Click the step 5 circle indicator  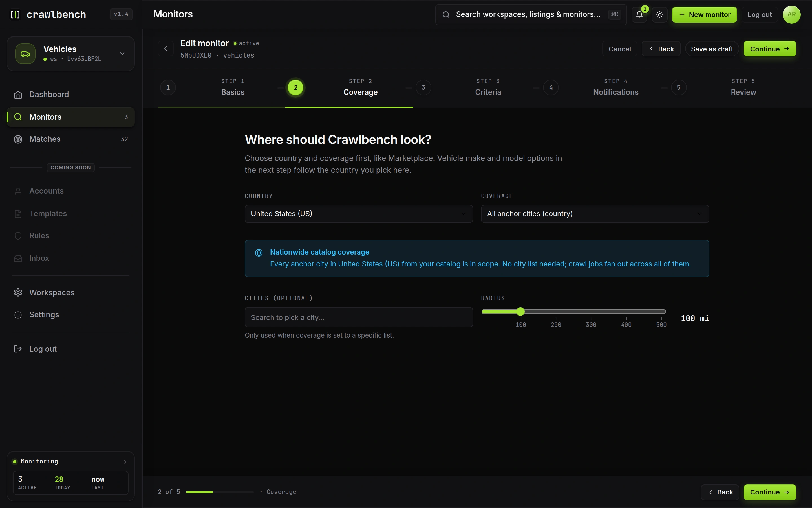(678, 88)
